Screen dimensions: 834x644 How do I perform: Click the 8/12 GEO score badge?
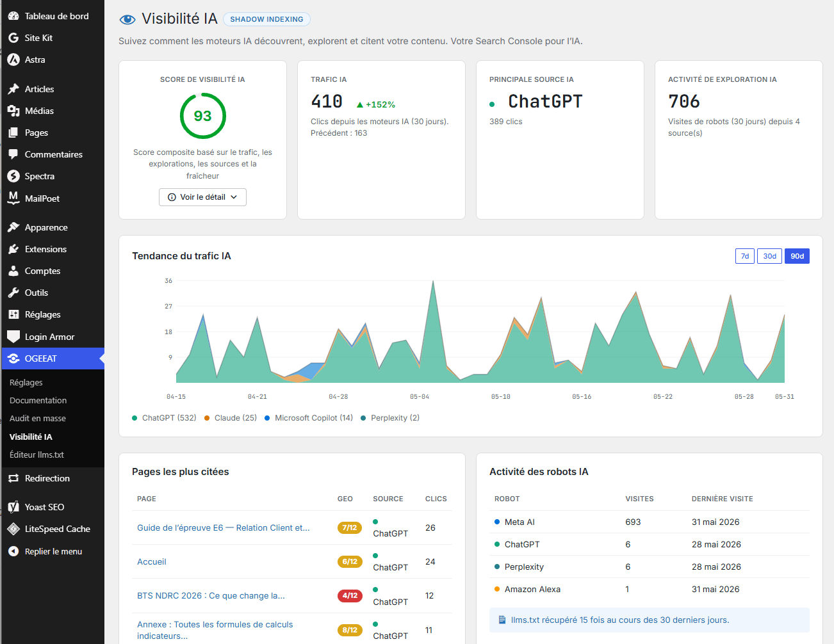350,630
